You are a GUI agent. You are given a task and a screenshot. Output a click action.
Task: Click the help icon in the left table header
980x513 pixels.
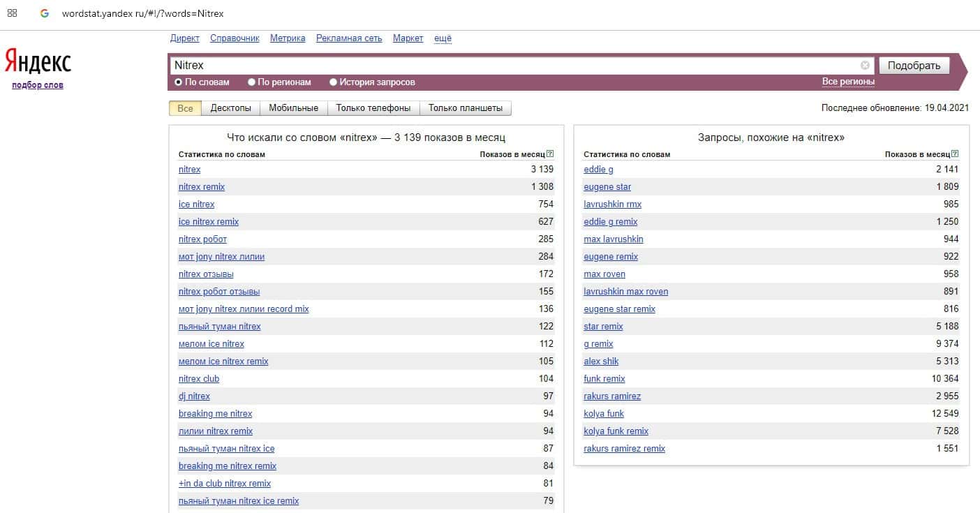550,154
